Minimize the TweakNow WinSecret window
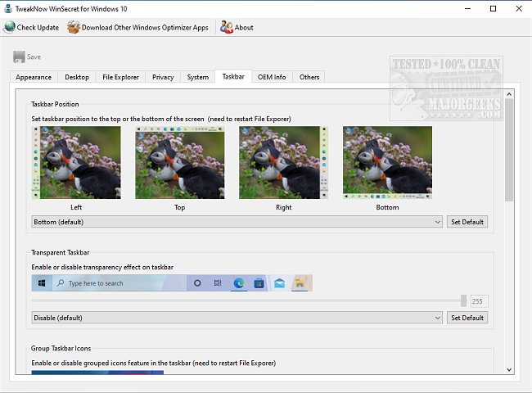This screenshot has height=393, width=532. click(x=467, y=8)
